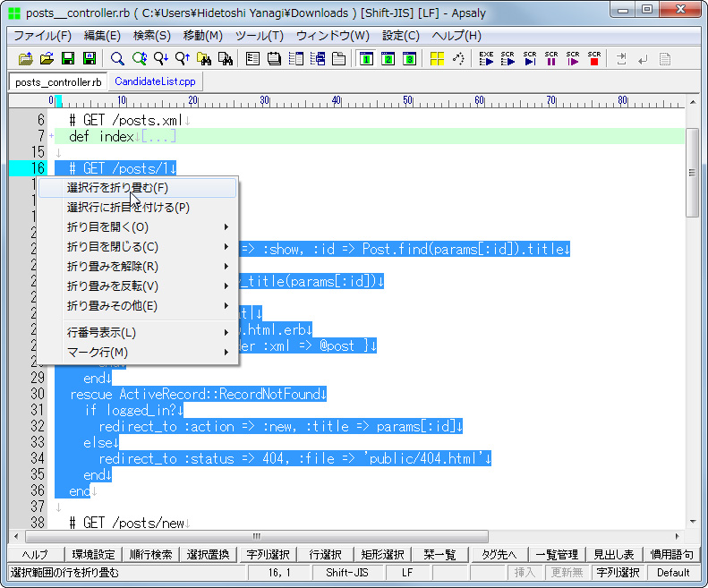Click the 栞一覧 function button
Viewport: 708px width, 588px height.
[439, 555]
